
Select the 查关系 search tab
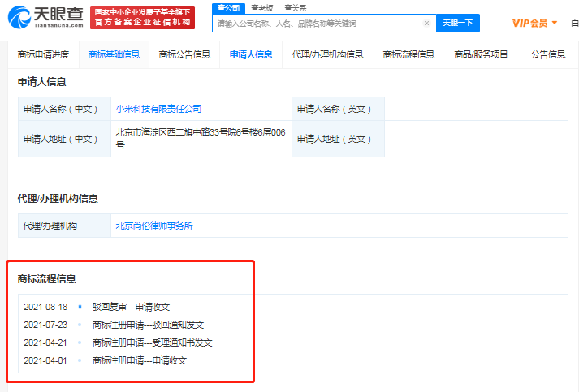[x=296, y=8]
